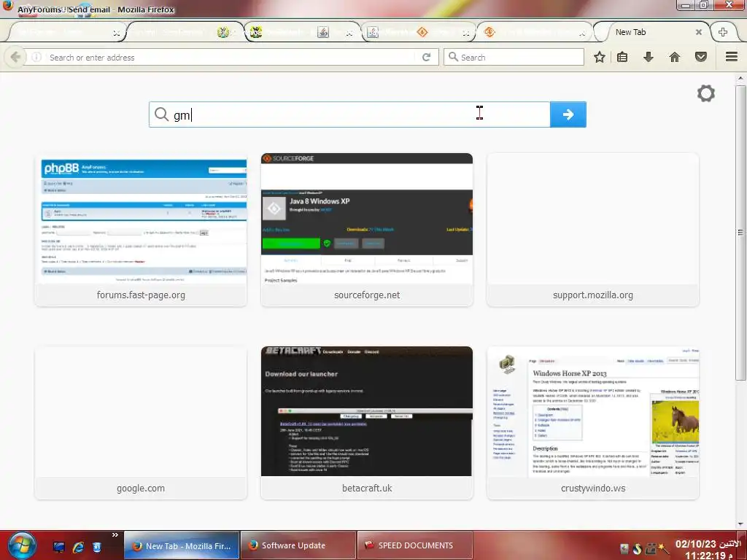This screenshot has height=560, width=747.
Task: Open the Downloads arrow panel
Action: point(649,57)
